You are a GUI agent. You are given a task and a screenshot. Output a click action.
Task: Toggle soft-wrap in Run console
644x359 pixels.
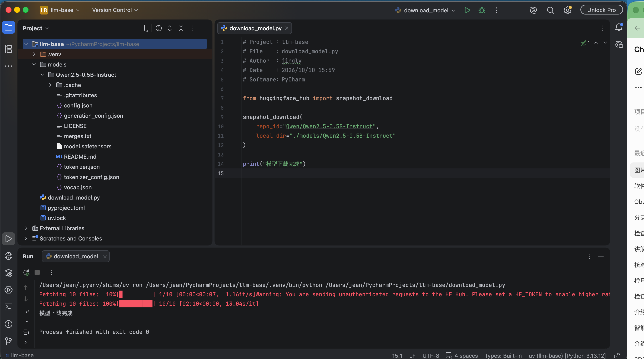pyautogui.click(x=26, y=310)
